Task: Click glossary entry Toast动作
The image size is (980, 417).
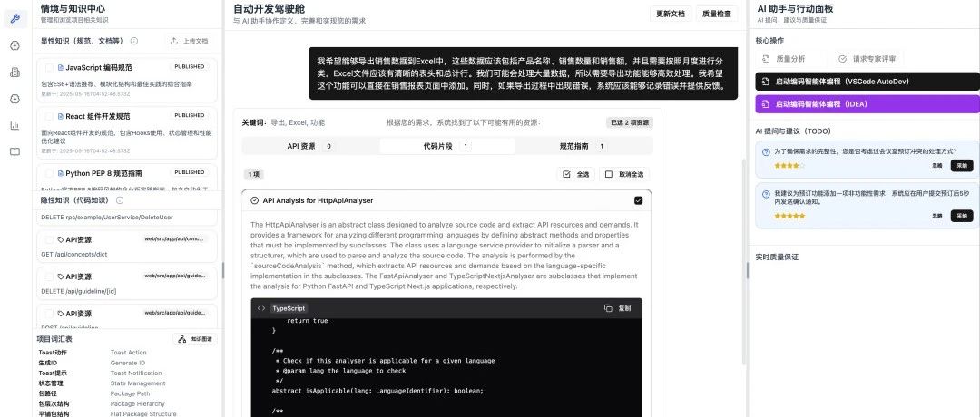Action: click(53, 353)
